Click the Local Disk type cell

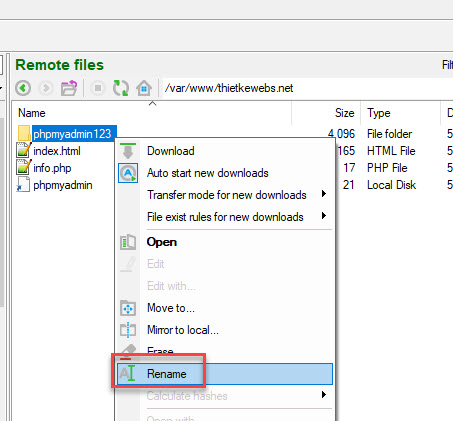391,185
